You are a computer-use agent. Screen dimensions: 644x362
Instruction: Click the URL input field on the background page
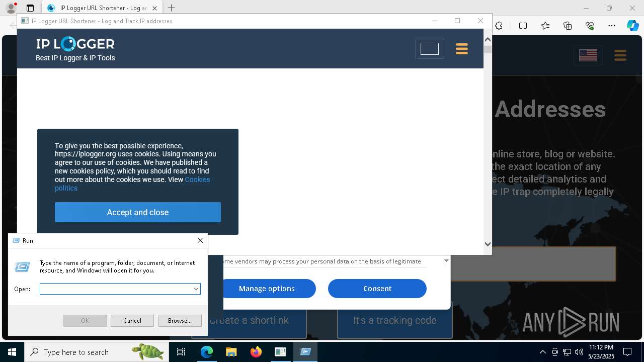click(533, 264)
